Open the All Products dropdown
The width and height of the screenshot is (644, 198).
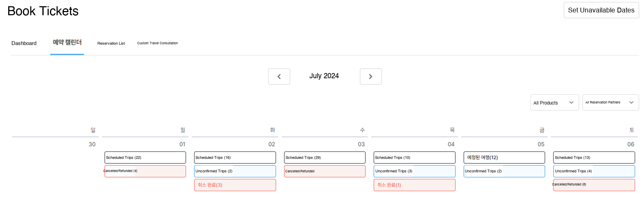pos(554,103)
